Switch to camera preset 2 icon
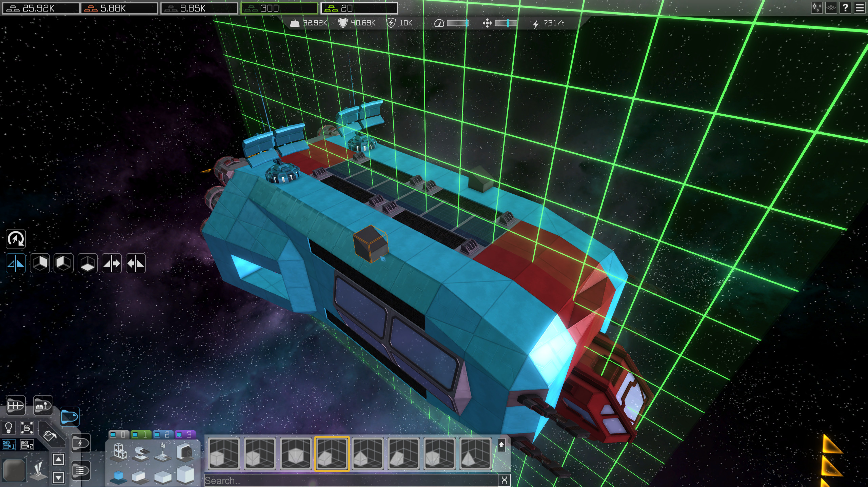This screenshot has width=868, height=487. [27, 445]
